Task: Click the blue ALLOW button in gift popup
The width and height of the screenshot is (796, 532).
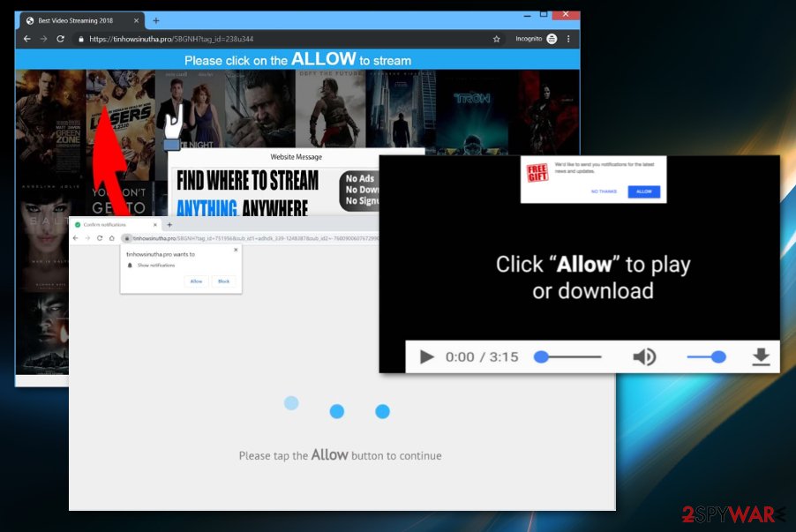Action: click(644, 191)
